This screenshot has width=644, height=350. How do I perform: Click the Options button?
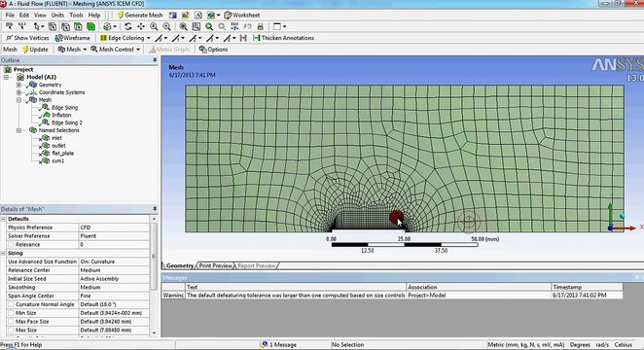coord(213,50)
